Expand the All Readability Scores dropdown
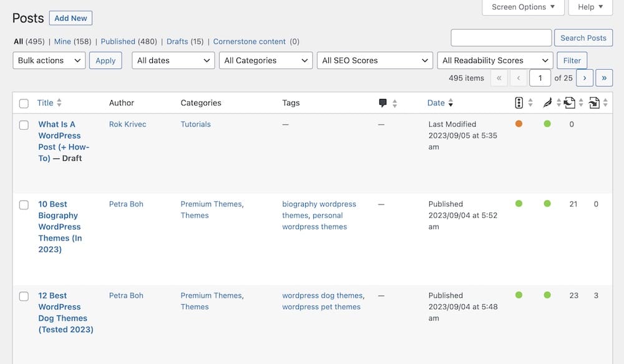Image resolution: width=624 pixels, height=364 pixels. (495, 60)
